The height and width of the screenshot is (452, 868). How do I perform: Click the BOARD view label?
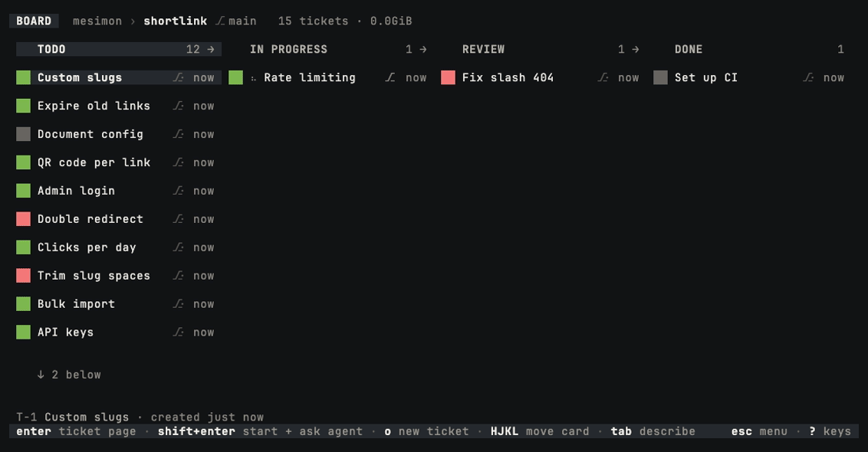[x=34, y=21]
